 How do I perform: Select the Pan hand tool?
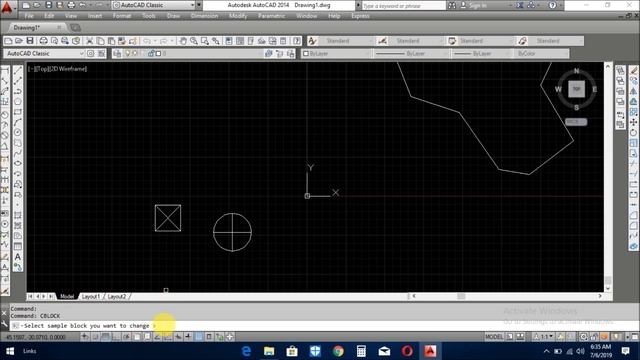click(x=183, y=41)
